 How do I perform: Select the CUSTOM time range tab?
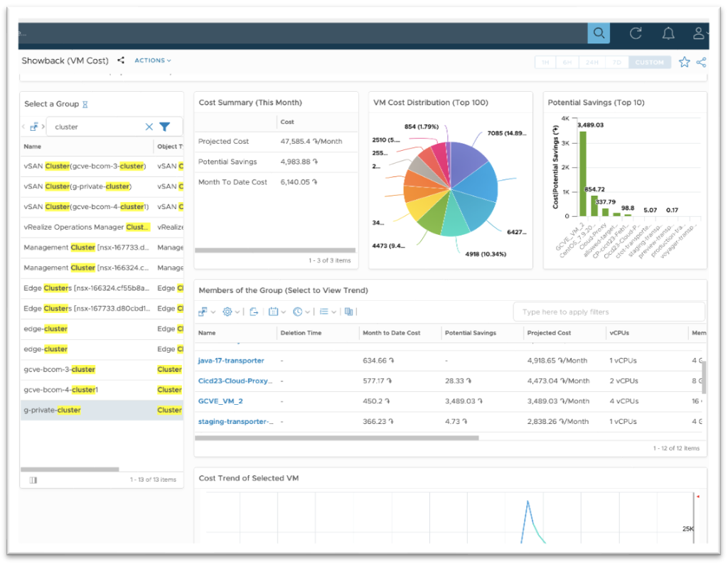649,63
